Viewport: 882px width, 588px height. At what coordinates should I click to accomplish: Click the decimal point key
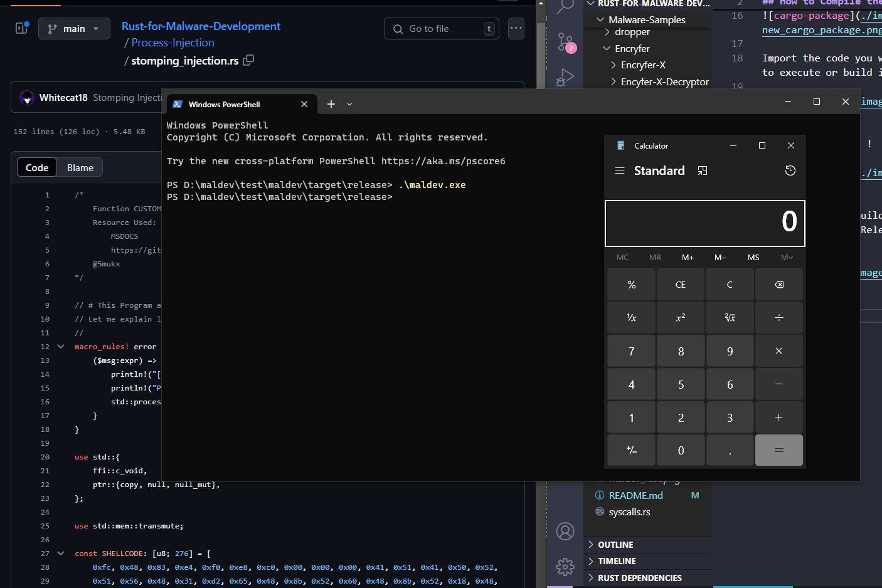(x=730, y=450)
